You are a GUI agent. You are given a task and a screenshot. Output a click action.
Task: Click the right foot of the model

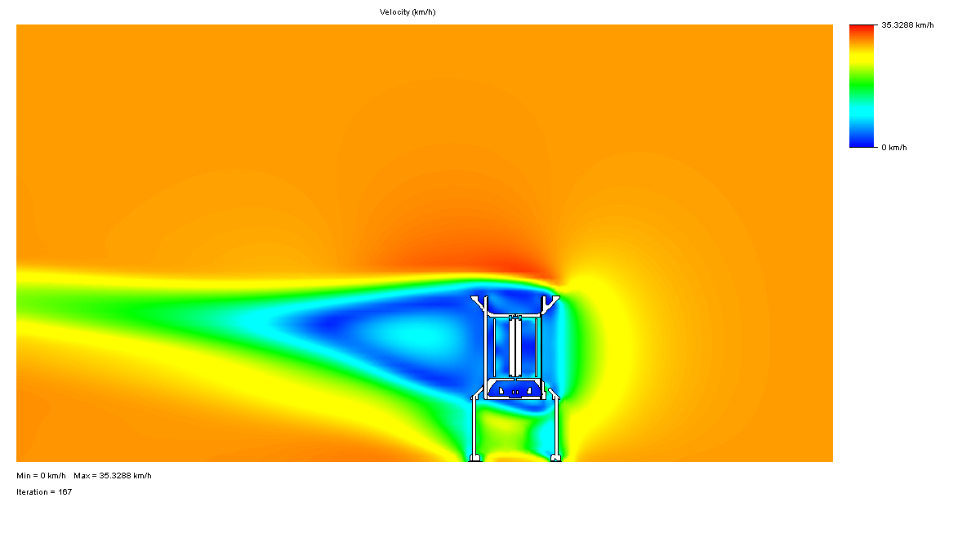[x=556, y=458]
